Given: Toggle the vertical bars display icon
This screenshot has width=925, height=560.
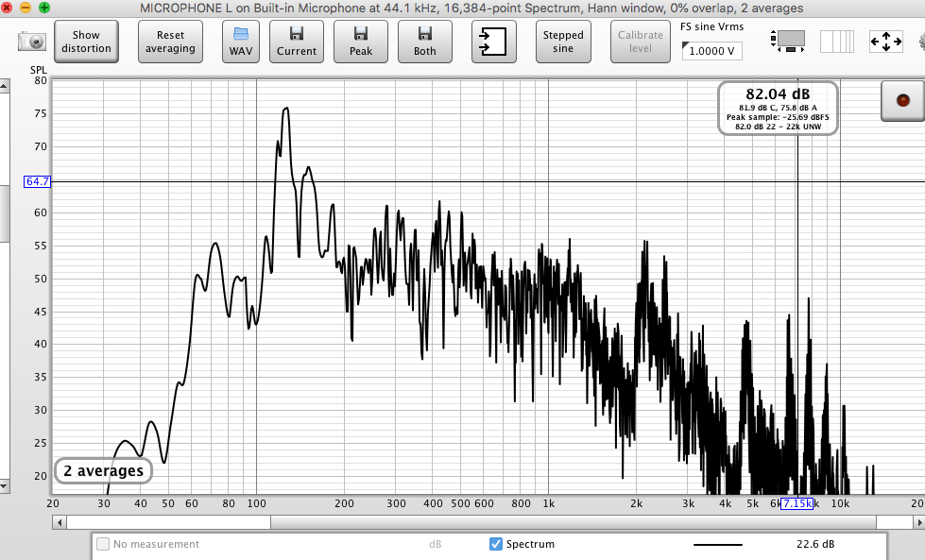Looking at the screenshot, I should click(x=837, y=42).
